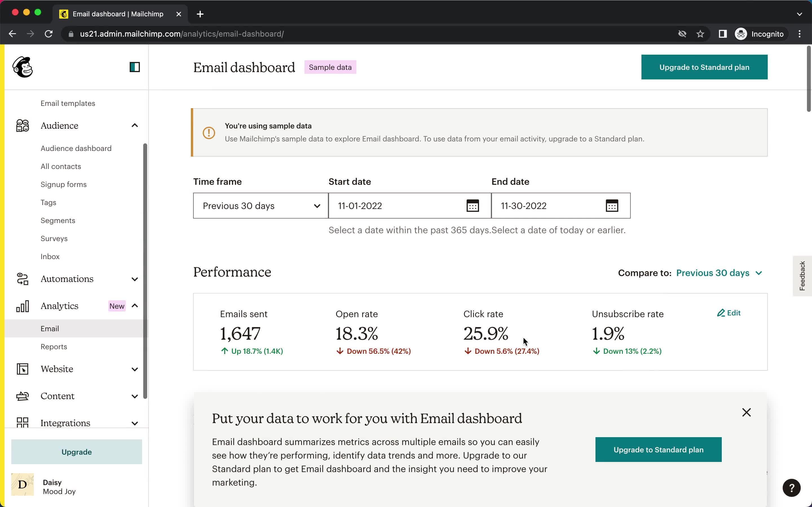812x507 pixels.
Task: Click the Edit metrics pencil icon
Action: [720, 312]
